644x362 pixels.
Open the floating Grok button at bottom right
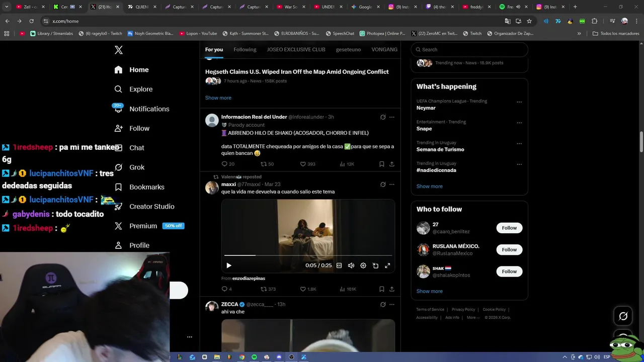pyautogui.click(x=623, y=316)
